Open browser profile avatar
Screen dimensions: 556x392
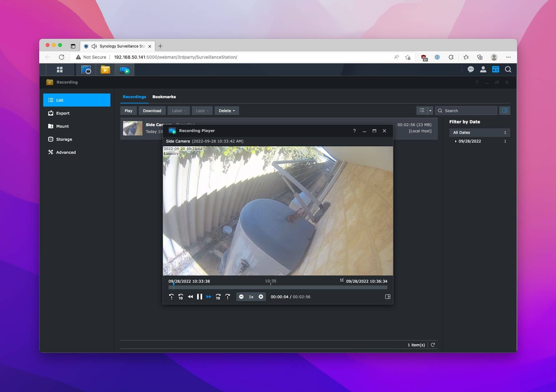click(x=494, y=57)
